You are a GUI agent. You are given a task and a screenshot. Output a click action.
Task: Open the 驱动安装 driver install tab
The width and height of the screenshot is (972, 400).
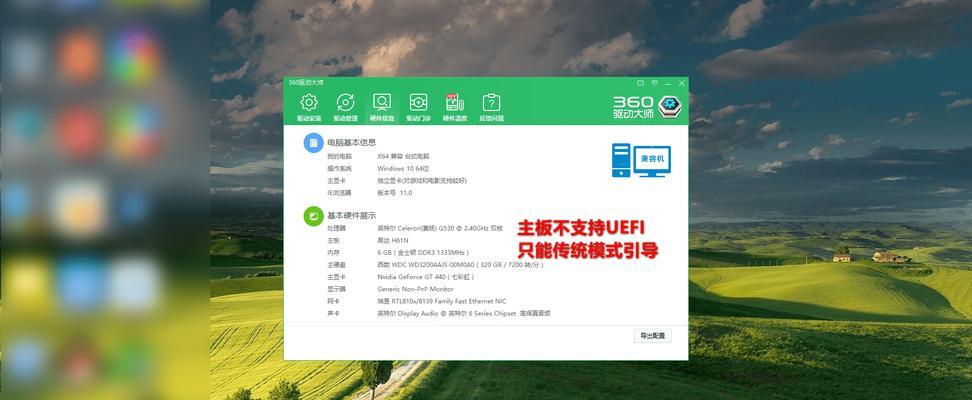point(309,107)
